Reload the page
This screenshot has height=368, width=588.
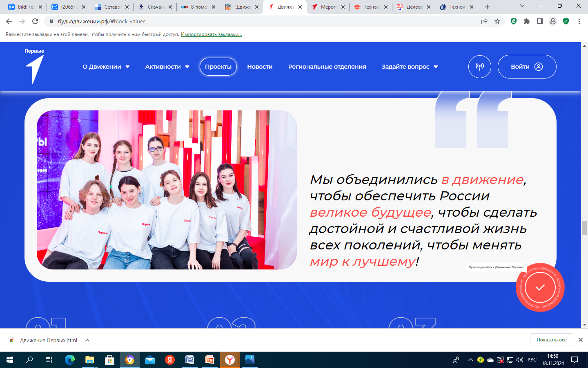[x=35, y=21]
